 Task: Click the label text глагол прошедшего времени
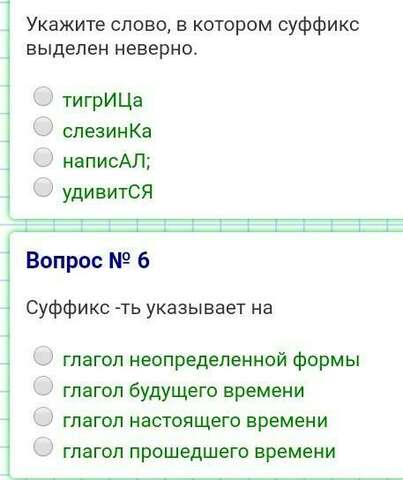[x=199, y=452]
